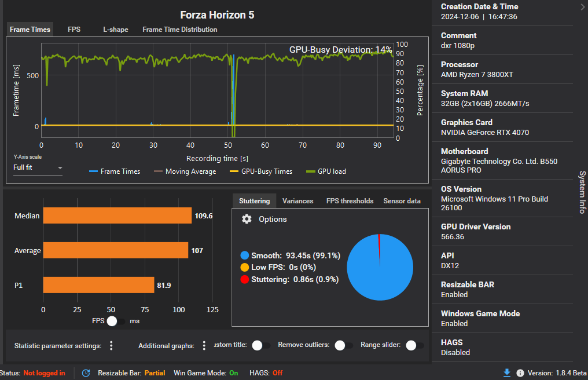Click 'Low FPS: 0s (0%)' text
Screen dimensions: 588x380
(x=284, y=268)
